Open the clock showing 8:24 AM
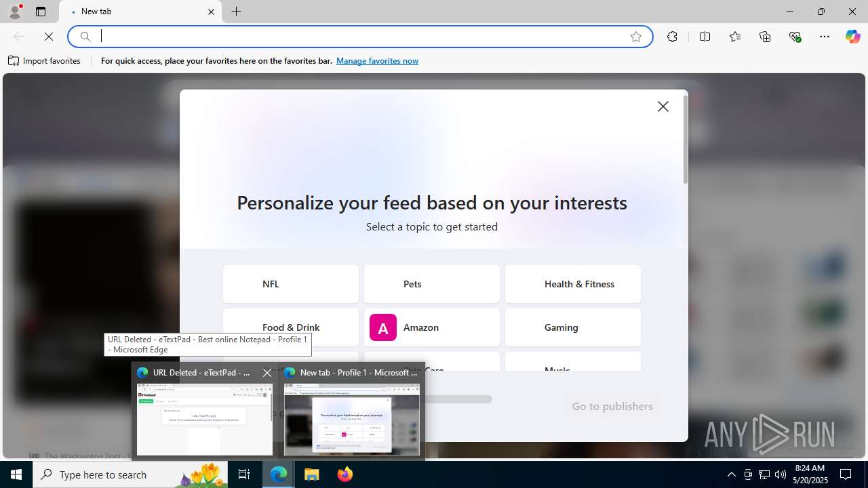The height and width of the screenshot is (488, 868). 809,474
